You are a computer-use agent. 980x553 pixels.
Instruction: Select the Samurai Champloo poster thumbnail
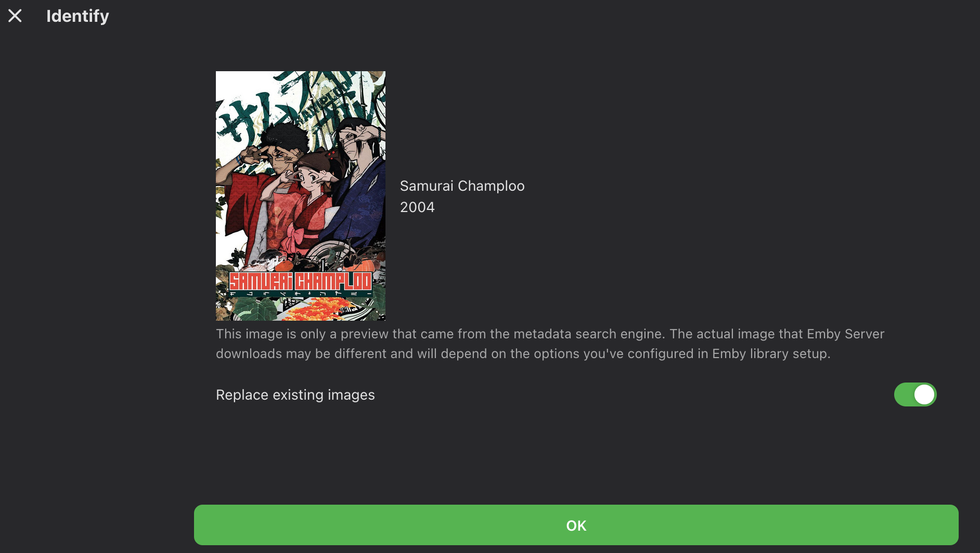coord(301,196)
